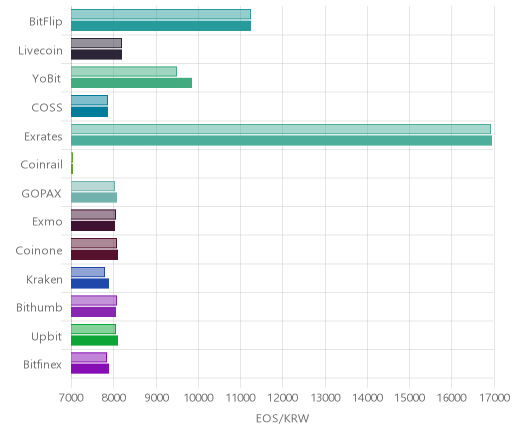Click the dark purple Exmo bar

pyautogui.click(x=93, y=226)
